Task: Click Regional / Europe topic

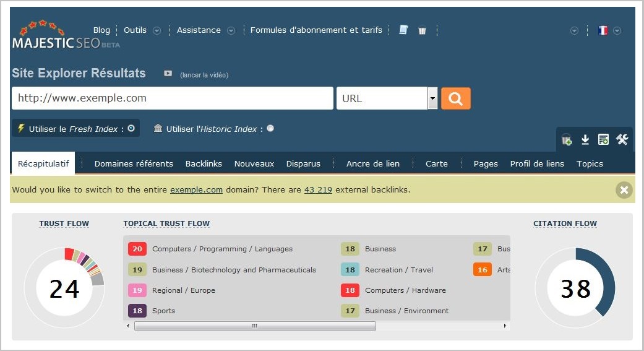Action: tap(184, 290)
